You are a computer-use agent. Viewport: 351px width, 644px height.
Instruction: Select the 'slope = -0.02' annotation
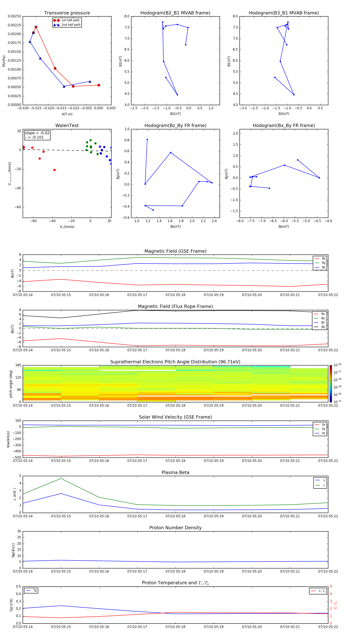(x=37, y=133)
